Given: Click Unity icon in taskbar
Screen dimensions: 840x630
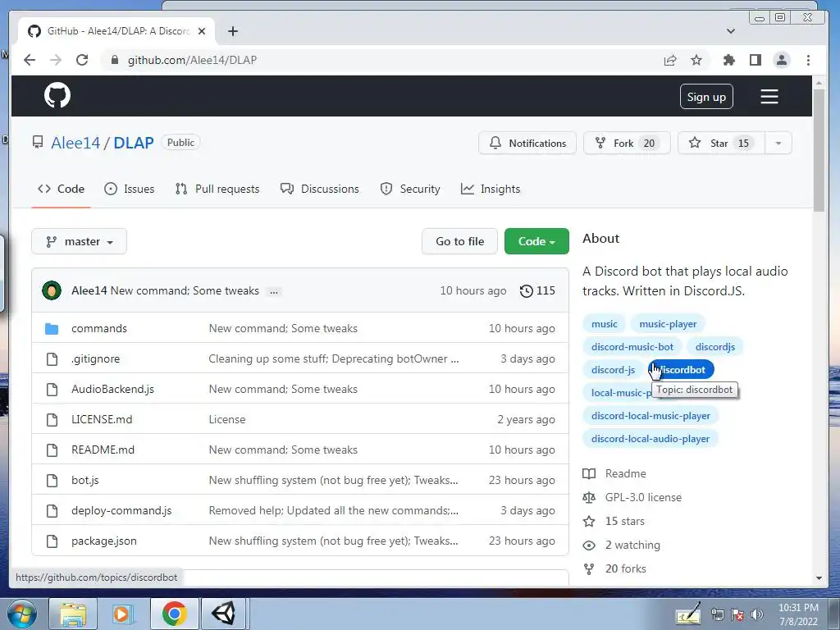Looking at the screenshot, I should [224, 614].
